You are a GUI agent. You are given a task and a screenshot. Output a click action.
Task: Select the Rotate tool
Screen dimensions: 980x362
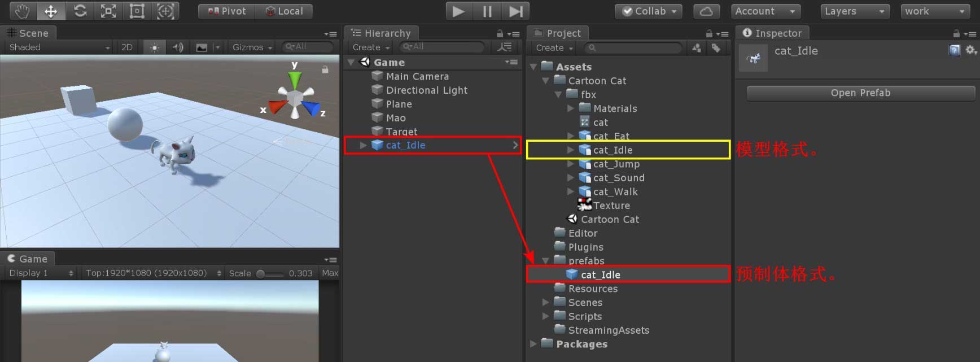[x=80, y=11]
